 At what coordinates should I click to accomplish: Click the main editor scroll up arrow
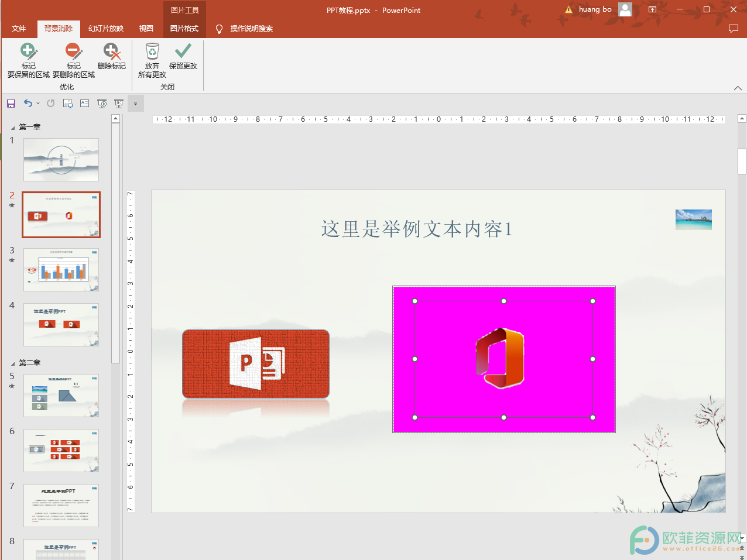[x=742, y=119]
